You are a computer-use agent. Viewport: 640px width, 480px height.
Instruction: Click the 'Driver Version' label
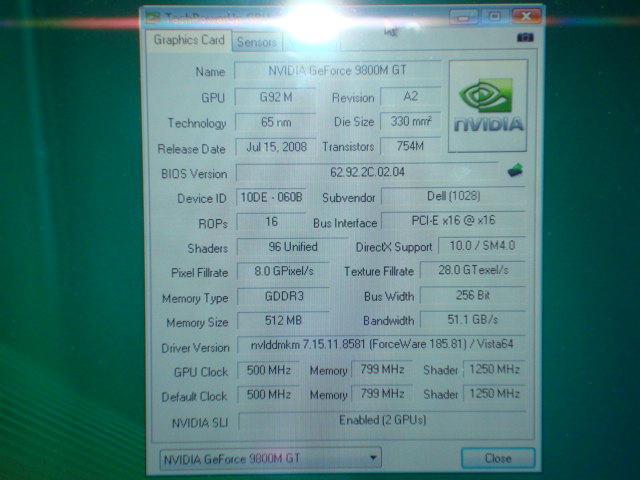195,348
